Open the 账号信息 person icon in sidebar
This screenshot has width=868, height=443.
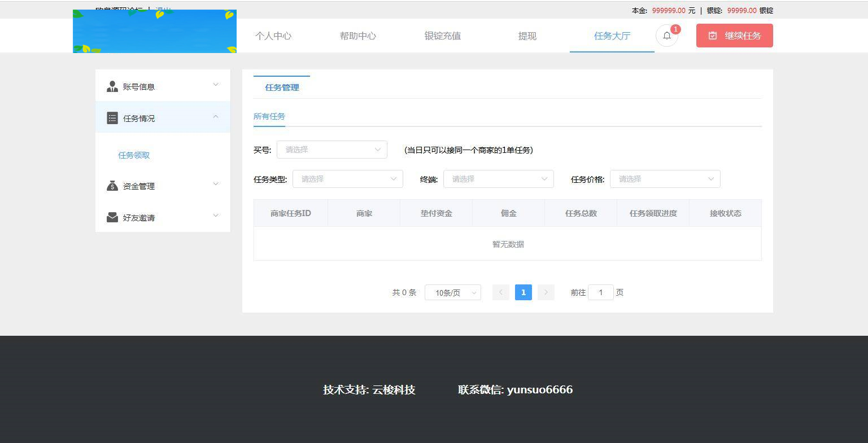coord(112,86)
